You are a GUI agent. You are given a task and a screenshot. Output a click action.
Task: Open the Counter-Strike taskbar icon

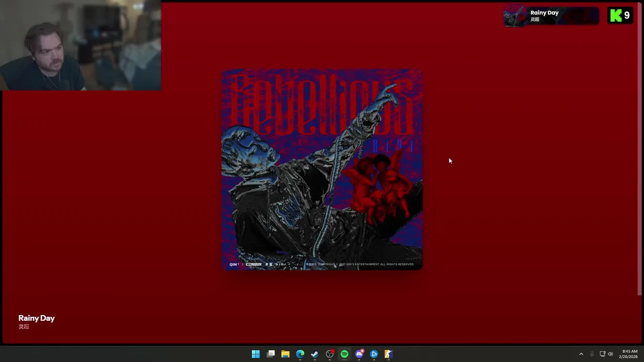(388, 354)
